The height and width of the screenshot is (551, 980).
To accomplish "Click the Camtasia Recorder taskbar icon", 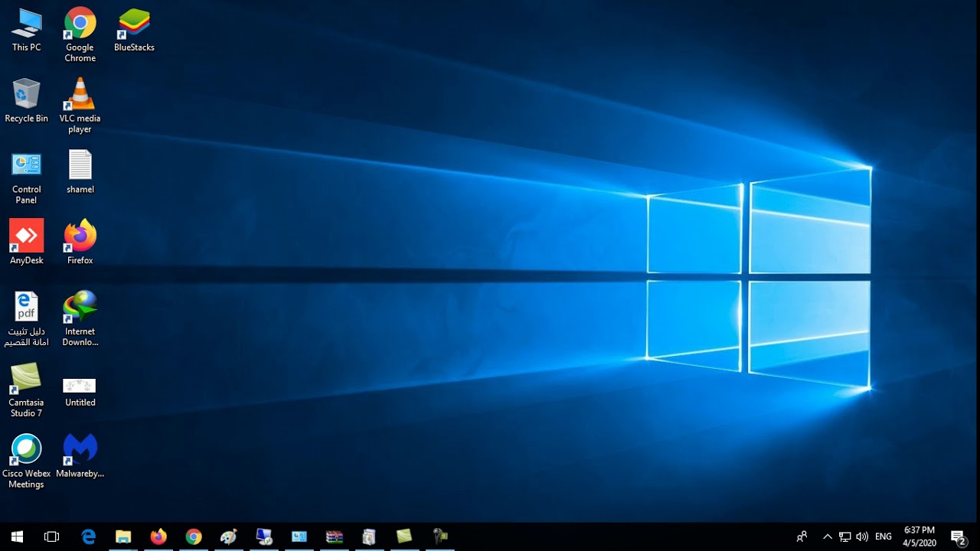I will coord(439,536).
